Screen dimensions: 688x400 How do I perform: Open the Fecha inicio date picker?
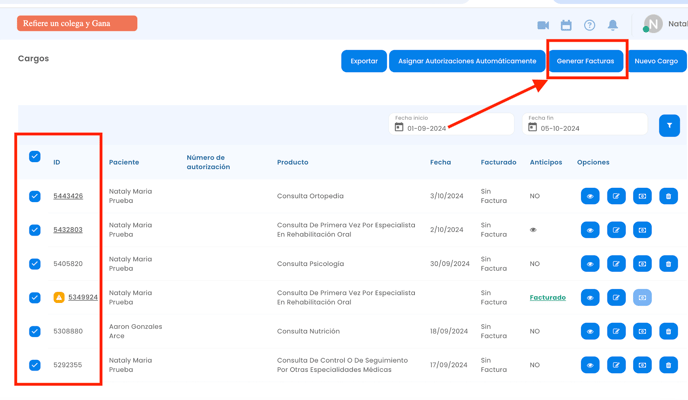tap(451, 124)
